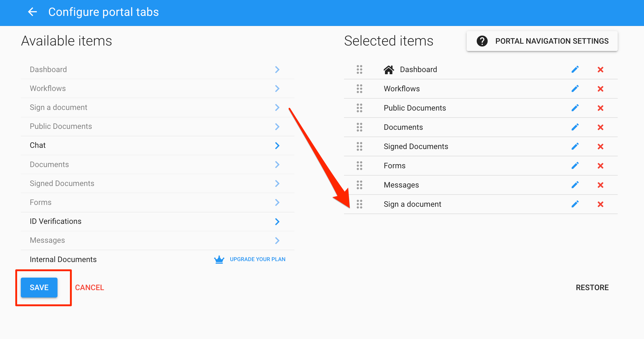Image resolution: width=644 pixels, height=339 pixels.
Task: Select Chat in available items list
Action: (x=38, y=145)
